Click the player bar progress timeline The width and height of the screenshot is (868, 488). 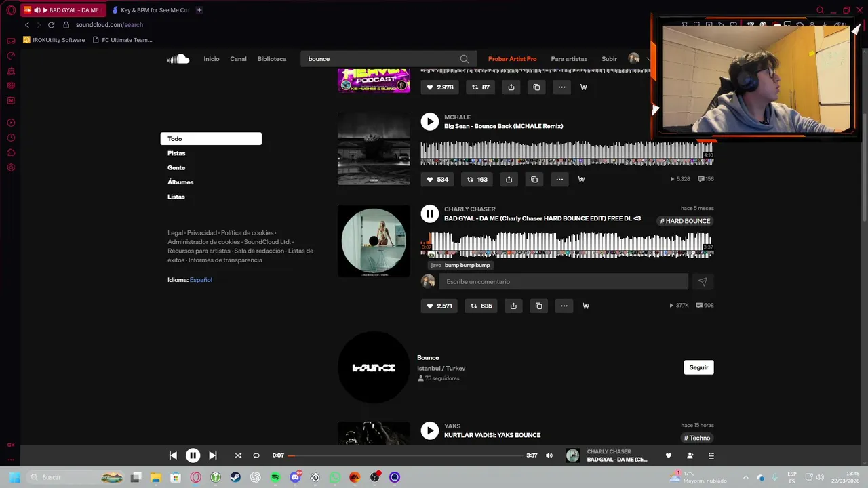pyautogui.click(x=406, y=456)
